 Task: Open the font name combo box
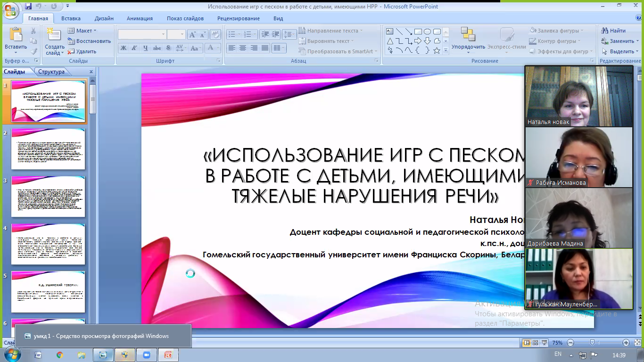pyautogui.click(x=142, y=34)
